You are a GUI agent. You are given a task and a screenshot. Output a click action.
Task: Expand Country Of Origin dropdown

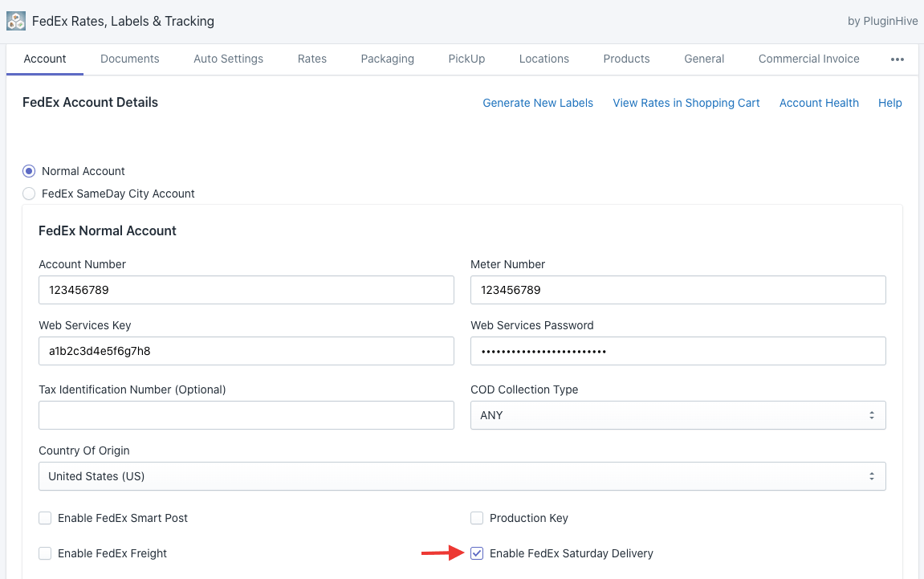click(x=462, y=476)
